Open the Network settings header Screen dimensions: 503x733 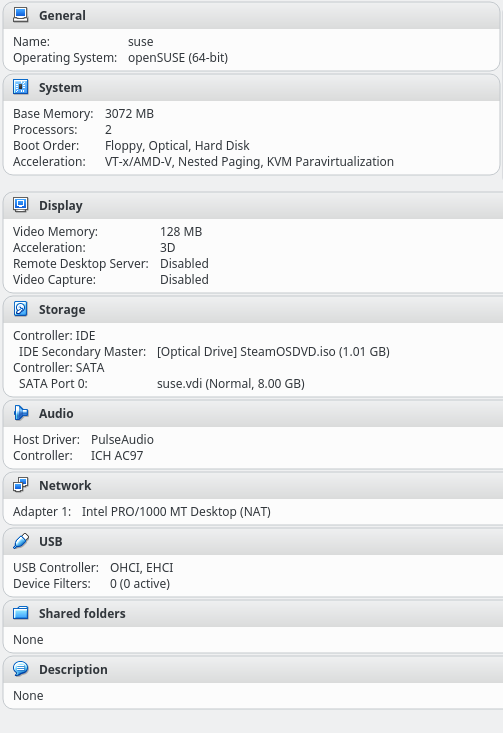click(65, 485)
